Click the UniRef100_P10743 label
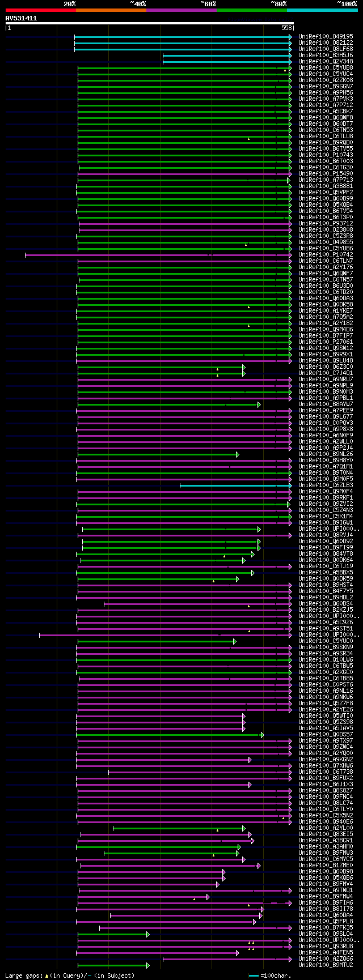Viewport: 363px width, 980px height. click(326, 155)
